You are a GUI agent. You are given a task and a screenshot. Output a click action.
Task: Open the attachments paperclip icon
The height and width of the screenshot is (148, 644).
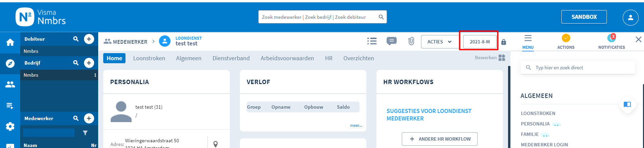[411, 41]
